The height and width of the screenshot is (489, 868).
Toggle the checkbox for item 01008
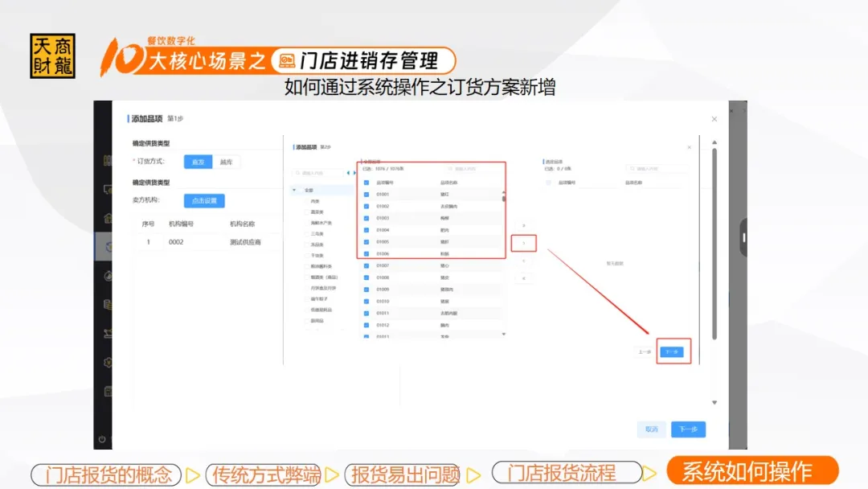pos(366,277)
